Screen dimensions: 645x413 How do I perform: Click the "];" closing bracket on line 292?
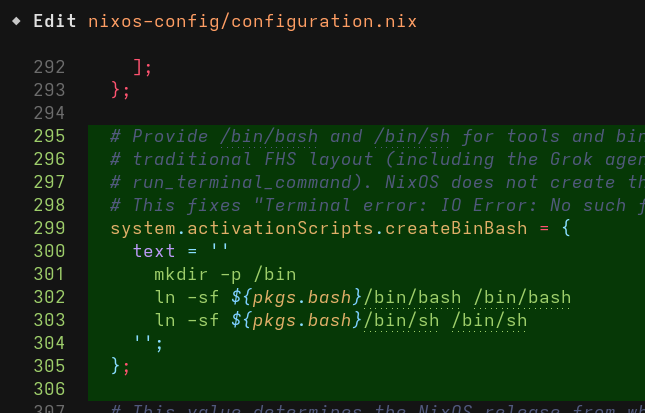click(143, 67)
